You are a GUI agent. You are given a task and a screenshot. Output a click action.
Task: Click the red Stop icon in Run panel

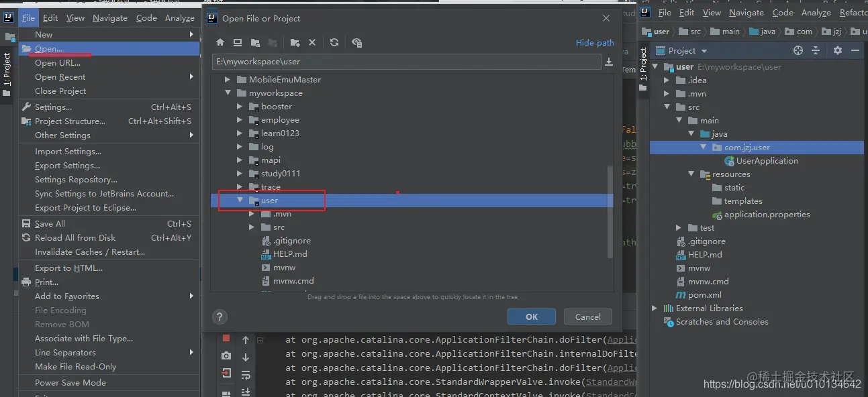[x=226, y=339]
